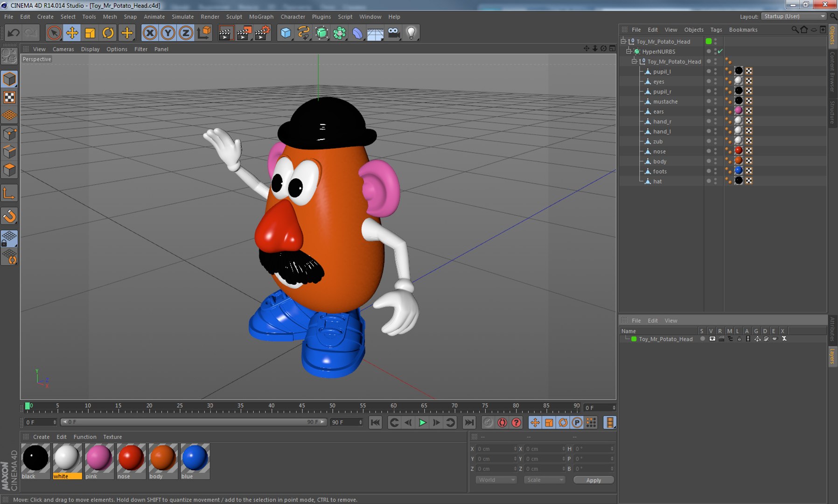Toggle Z axis lock
This screenshot has width=838, height=504.
(x=186, y=33)
